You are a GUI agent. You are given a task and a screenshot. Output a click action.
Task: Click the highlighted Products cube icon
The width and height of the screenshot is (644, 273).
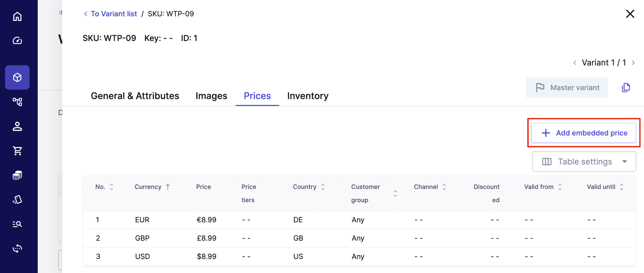pos(17,77)
